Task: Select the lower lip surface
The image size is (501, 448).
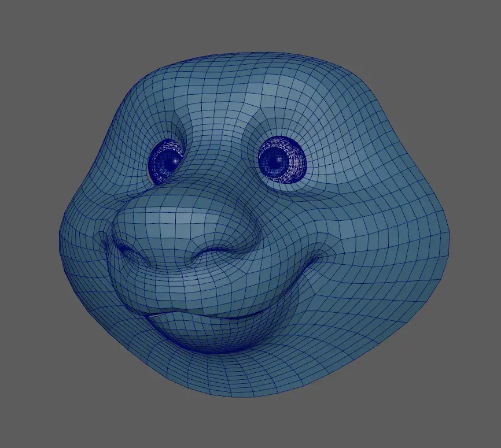Action: 197,335
